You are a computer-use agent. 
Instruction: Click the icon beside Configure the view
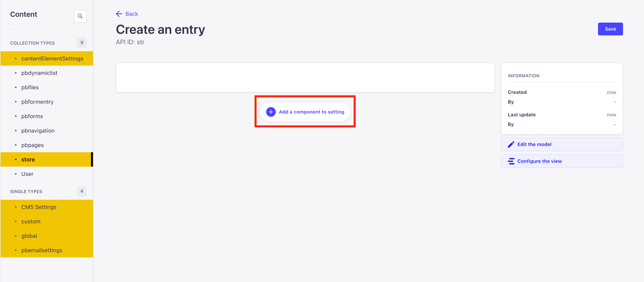point(511,161)
